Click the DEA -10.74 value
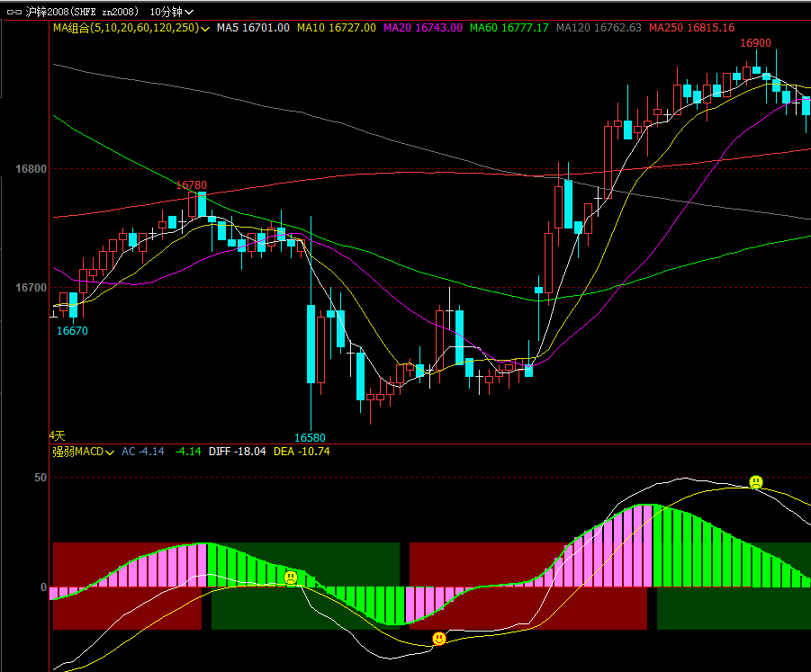811x672 pixels. [302, 452]
